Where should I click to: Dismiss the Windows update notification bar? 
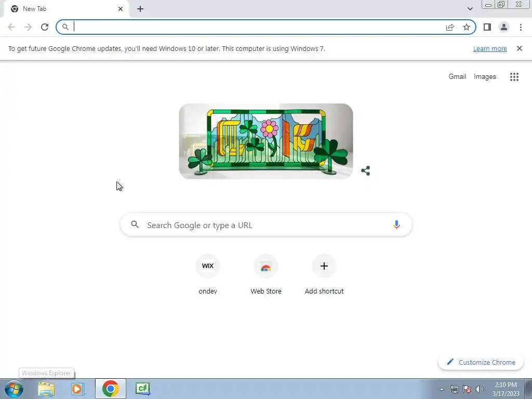point(519,48)
